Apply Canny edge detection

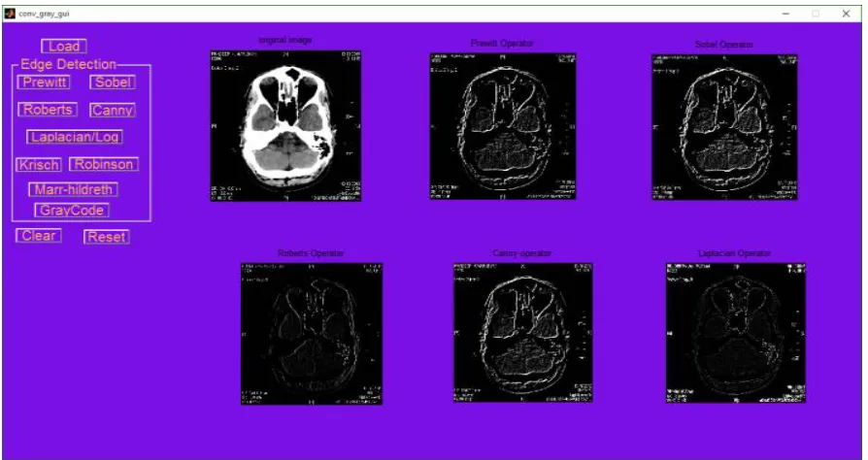click(x=113, y=110)
